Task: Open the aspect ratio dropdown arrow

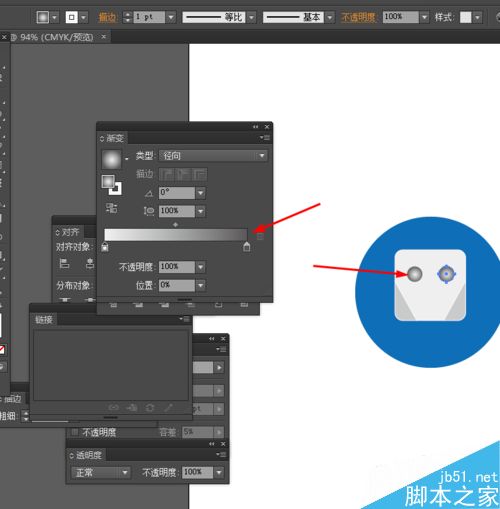Action: [x=200, y=211]
